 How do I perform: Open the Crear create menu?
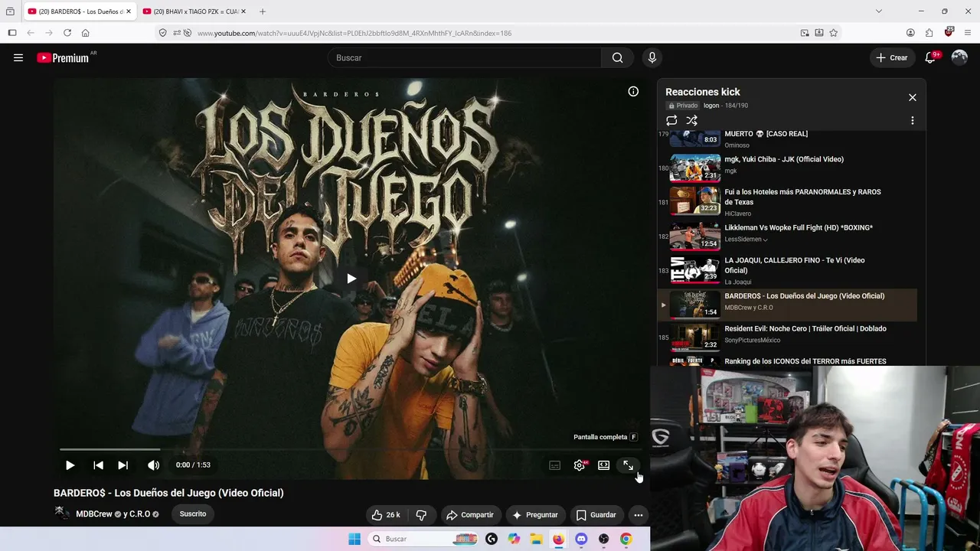point(892,57)
